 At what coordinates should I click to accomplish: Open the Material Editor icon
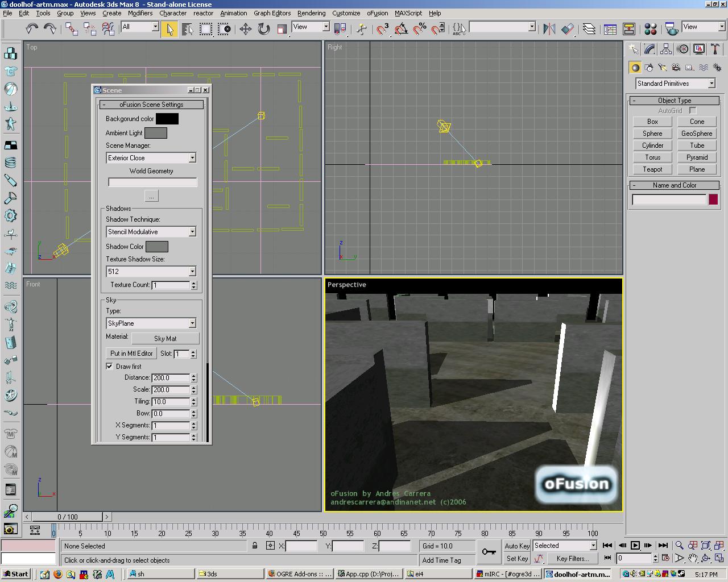[x=651, y=28]
